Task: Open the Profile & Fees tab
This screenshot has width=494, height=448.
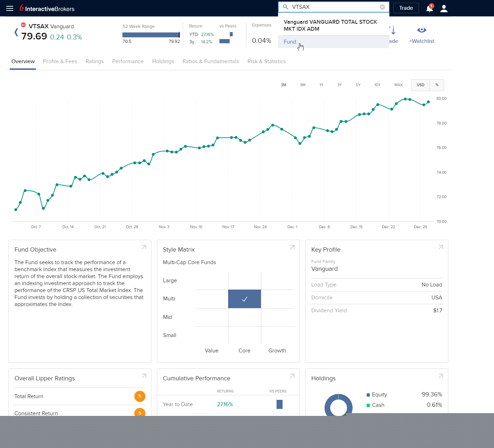Action: [x=60, y=61]
